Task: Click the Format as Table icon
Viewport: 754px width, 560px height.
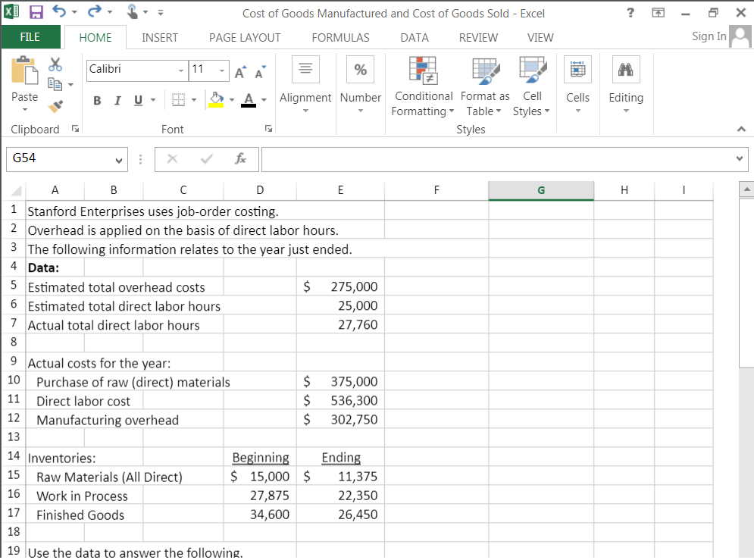Action: click(x=486, y=70)
